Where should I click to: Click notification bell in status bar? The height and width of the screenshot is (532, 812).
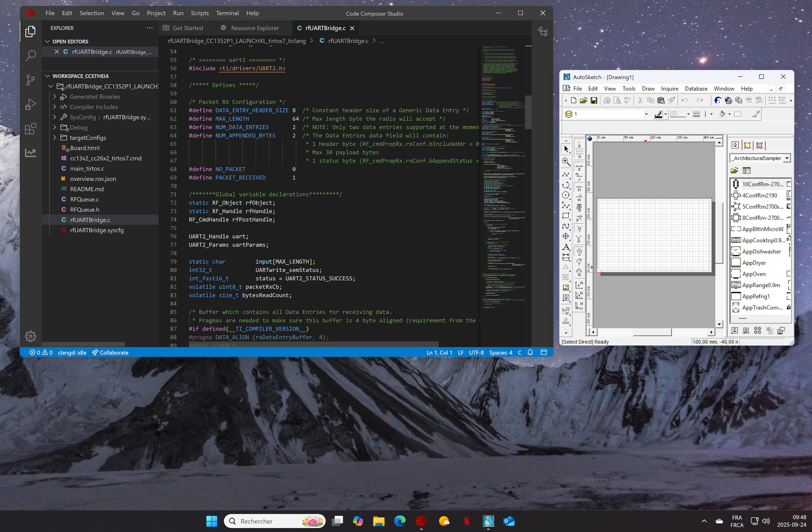coord(530,352)
